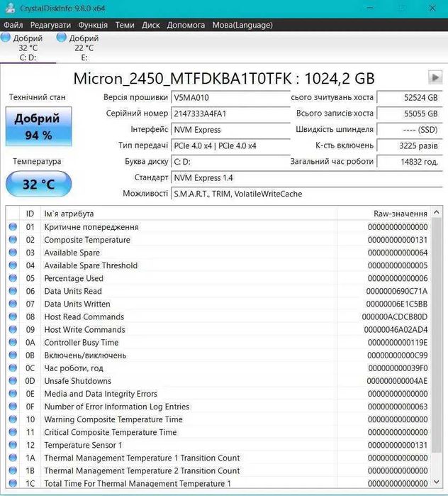The height and width of the screenshot is (496, 448).
Task: Select the Percentage Used attribute name
Action: (x=74, y=278)
